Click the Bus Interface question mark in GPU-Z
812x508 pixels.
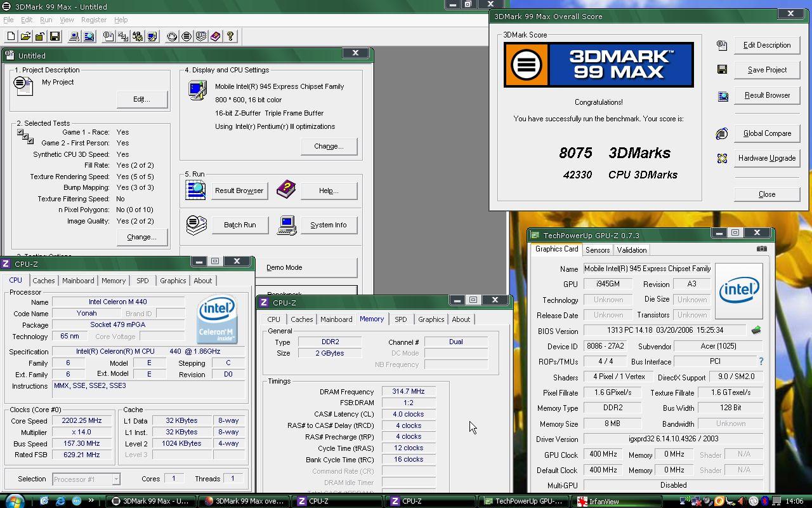[x=761, y=361]
